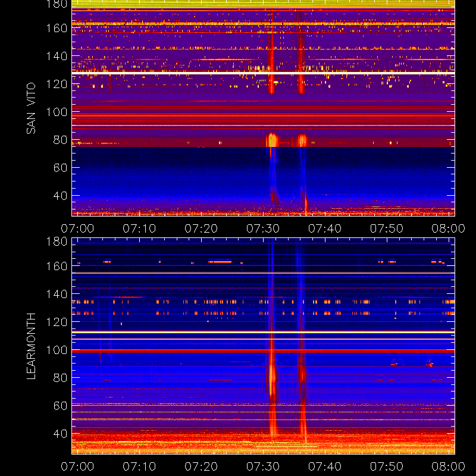Click the 07:20 time label under Learmonth plot
The image size is (476, 476).
click(201, 466)
